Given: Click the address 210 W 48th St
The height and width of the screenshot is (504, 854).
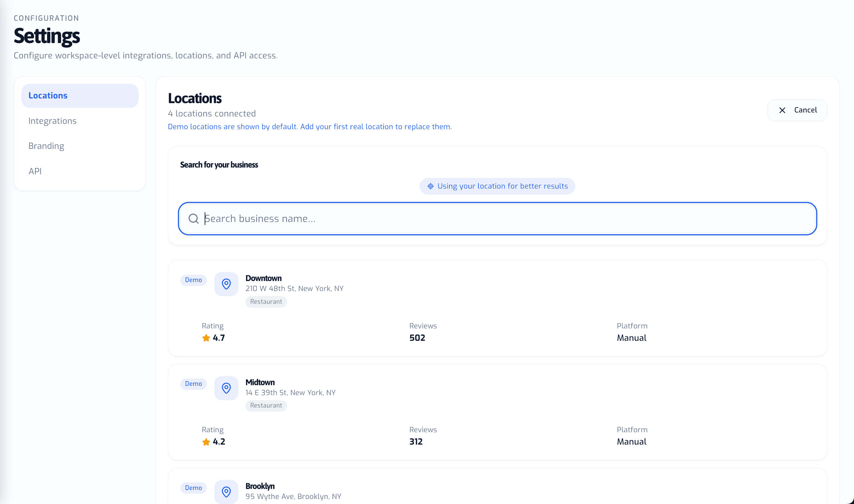Looking at the screenshot, I should pos(294,289).
